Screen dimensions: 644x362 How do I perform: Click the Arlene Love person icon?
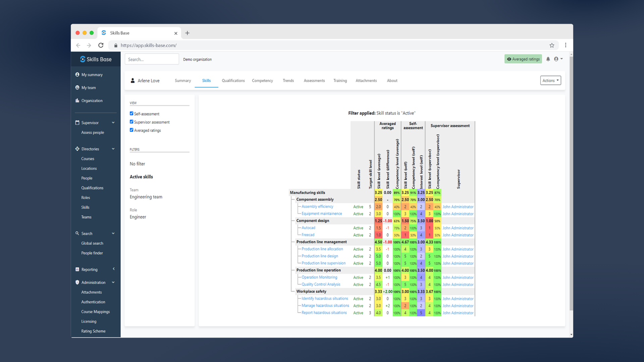[133, 80]
